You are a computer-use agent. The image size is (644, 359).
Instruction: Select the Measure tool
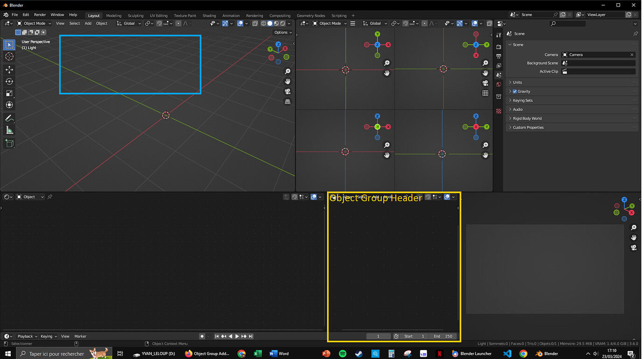9,130
